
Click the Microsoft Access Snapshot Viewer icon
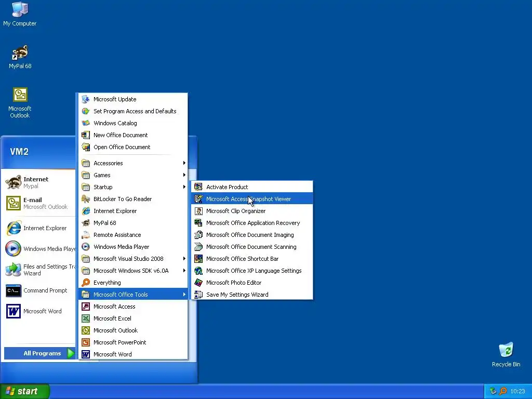click(x=198, y=199)
